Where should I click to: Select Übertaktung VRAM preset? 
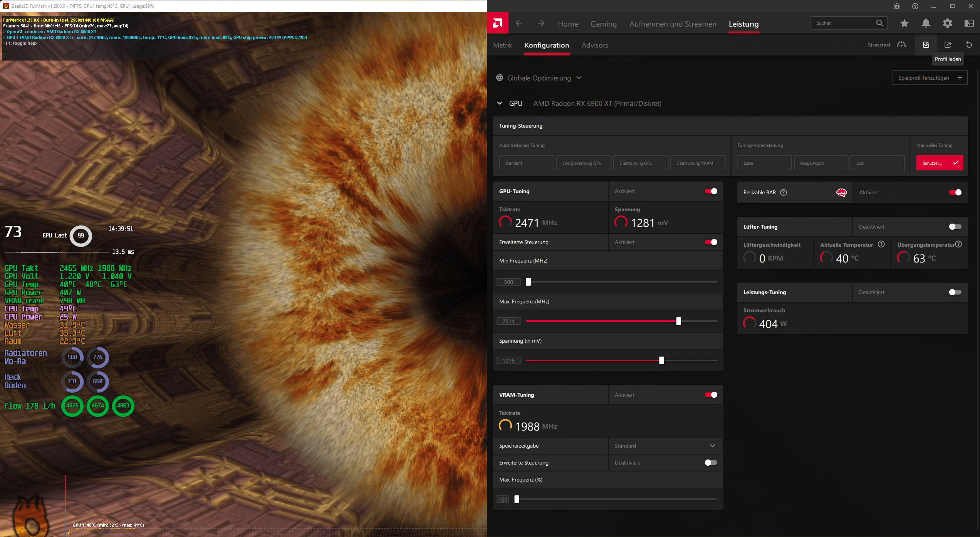coord(698,163)
